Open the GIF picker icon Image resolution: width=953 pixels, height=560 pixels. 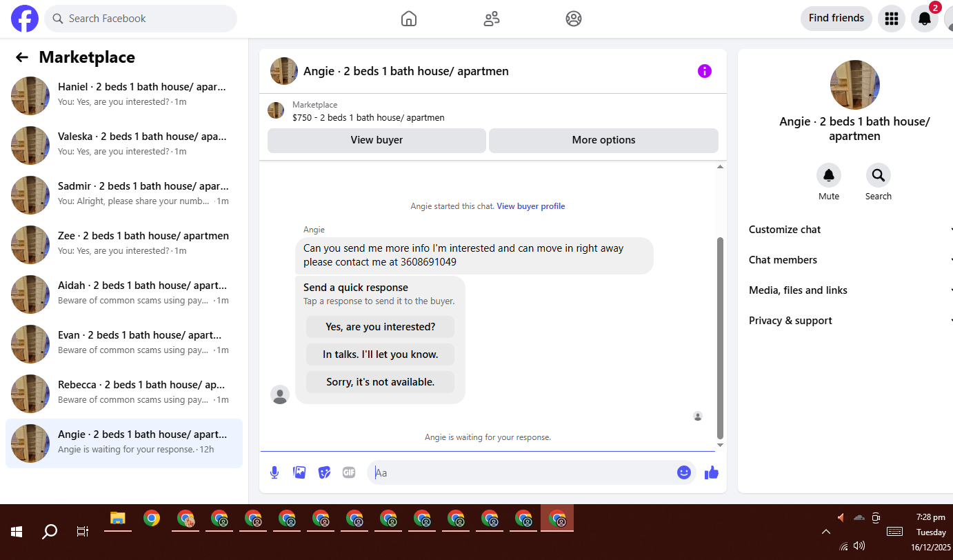click(349, 472)
